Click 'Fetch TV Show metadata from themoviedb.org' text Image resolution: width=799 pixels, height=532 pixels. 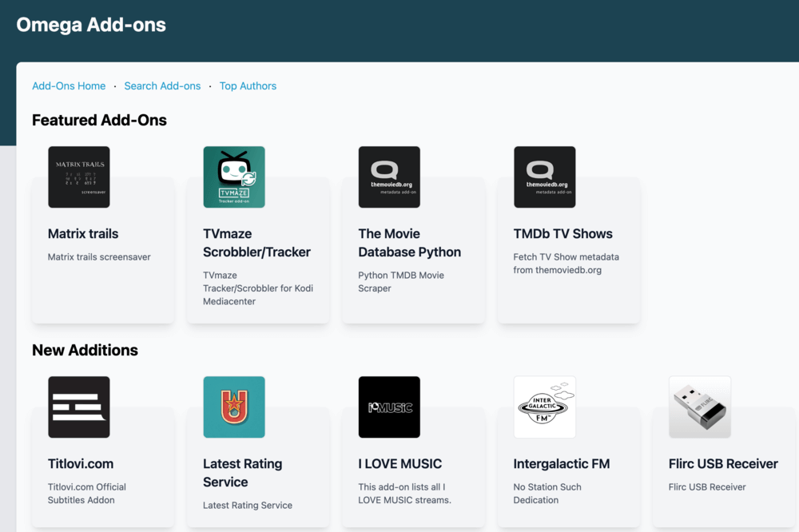(566, 264)
